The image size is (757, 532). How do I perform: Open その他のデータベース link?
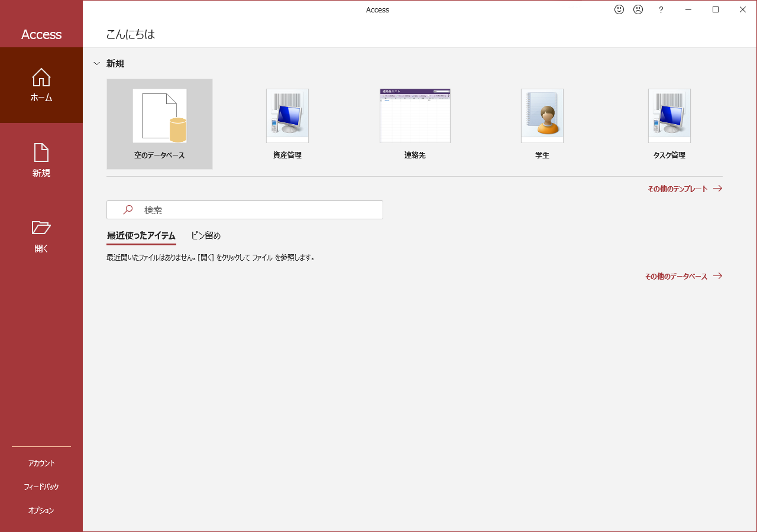[x=684, y=276]
